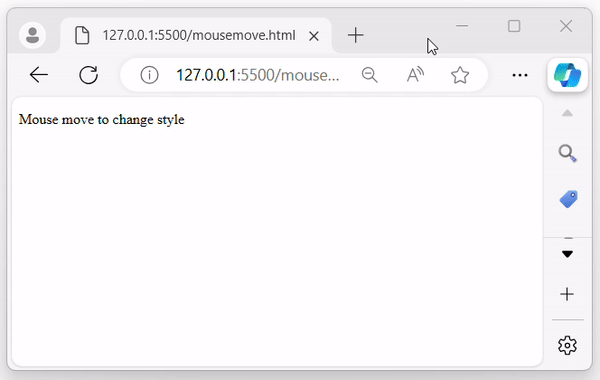
Task: Activate the Read aloud icon
Action: point(415,75)
